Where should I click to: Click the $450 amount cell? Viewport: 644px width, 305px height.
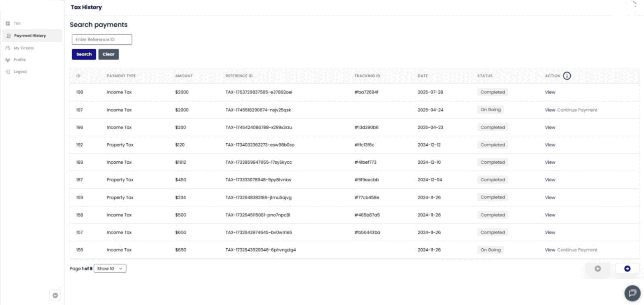(x=181, y=180)
